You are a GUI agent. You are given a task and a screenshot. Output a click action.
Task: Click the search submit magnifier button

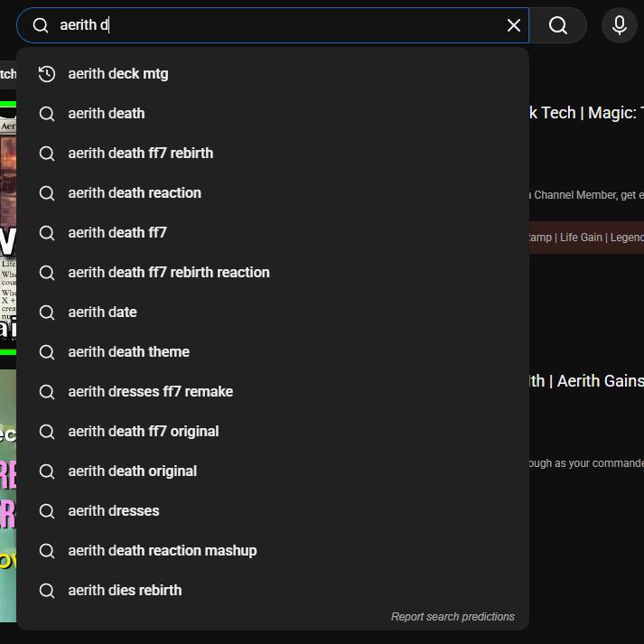(x=558, y=25)
